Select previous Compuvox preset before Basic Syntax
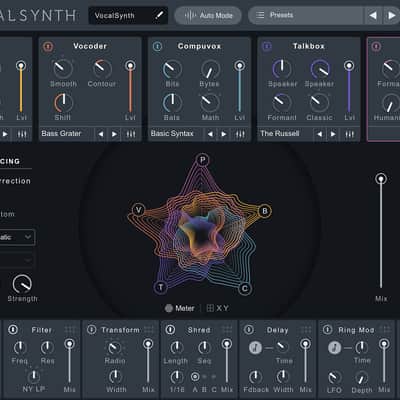The width and height of the screenshot is (400, 400). click(210, 134)
